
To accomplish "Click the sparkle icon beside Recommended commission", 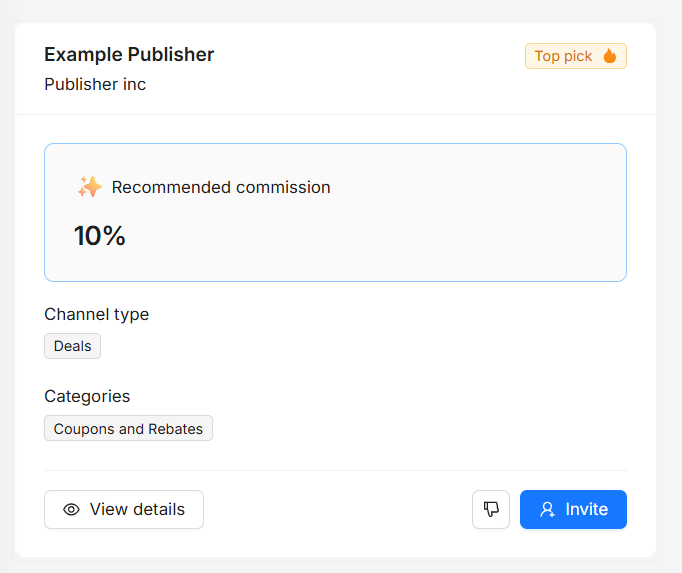I will [x=90, y=187].
